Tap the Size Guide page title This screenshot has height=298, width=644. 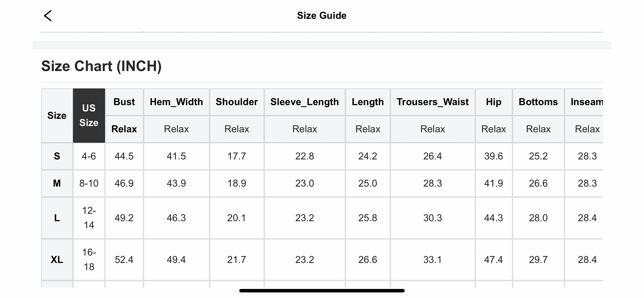(x=321, y=16)
